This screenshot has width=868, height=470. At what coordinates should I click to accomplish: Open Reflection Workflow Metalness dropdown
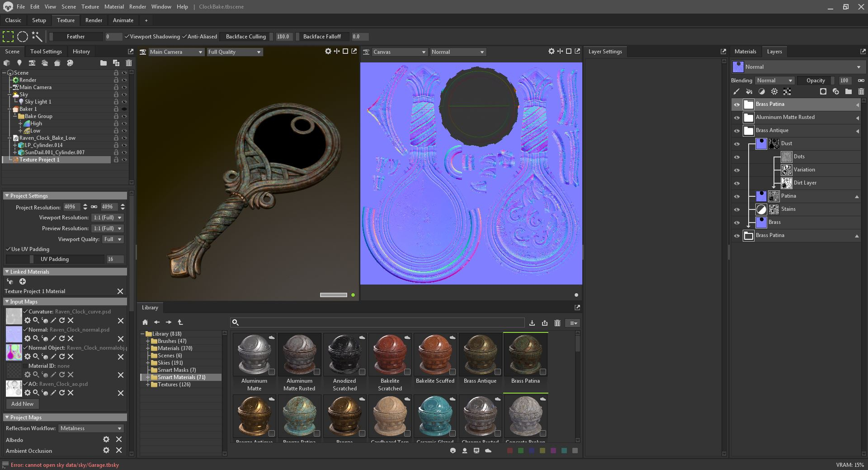pos(91,428)
